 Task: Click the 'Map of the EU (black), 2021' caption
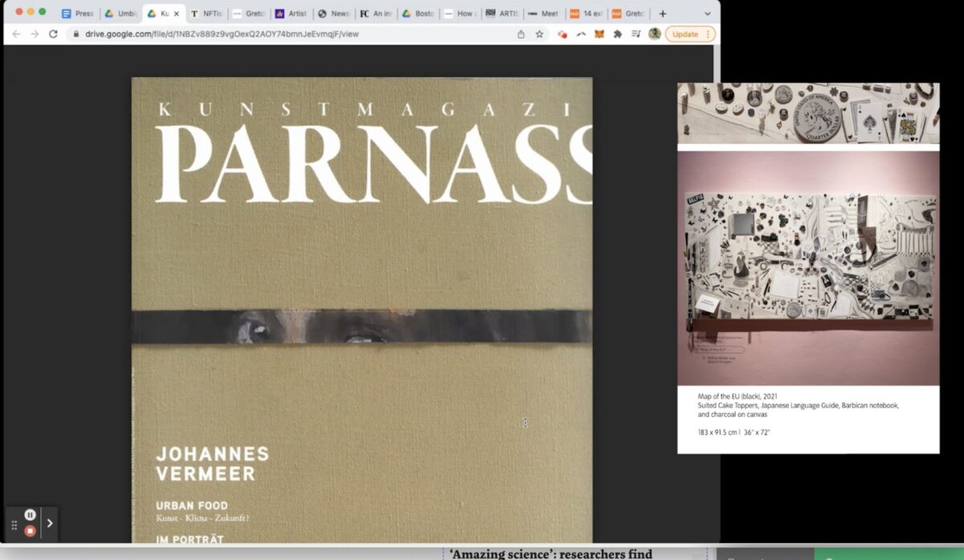[737, 396]
